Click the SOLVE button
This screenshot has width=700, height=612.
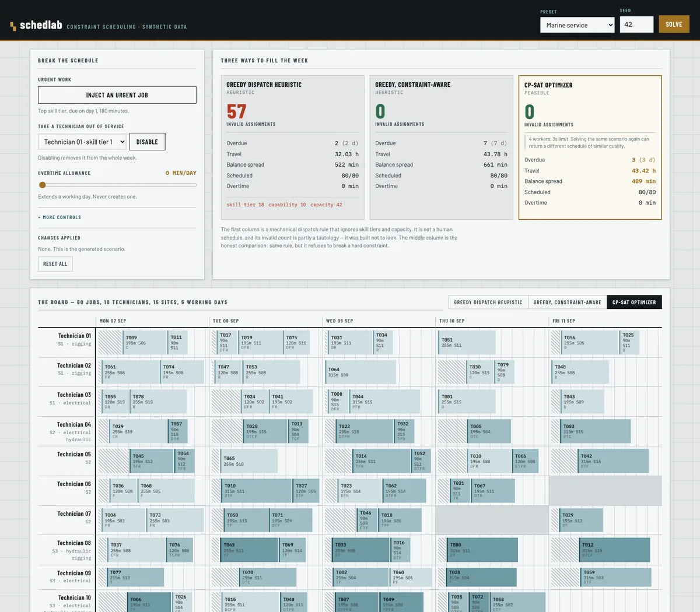(x=674, y=24)
